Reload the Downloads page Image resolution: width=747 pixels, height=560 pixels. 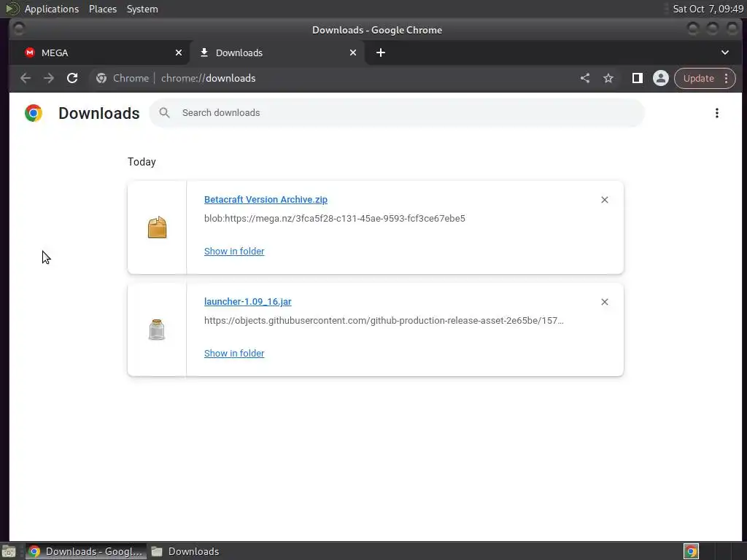point(72,78)
